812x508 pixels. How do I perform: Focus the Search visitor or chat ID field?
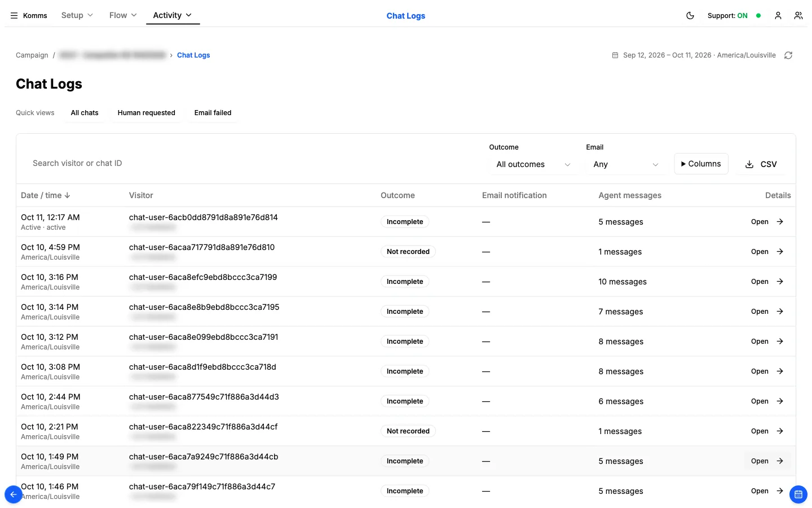pyautogui.click(x=248, y=163)
